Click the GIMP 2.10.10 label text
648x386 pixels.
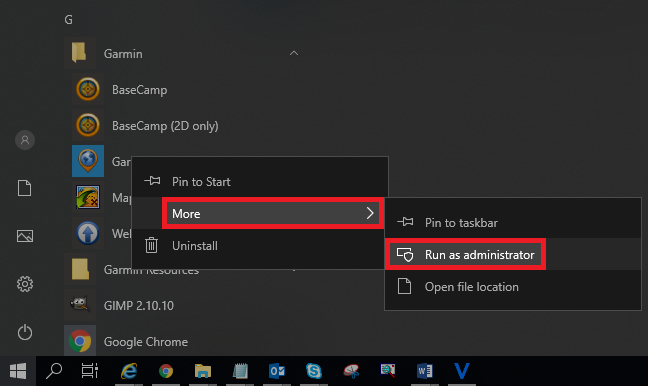[x=139, y=306]
